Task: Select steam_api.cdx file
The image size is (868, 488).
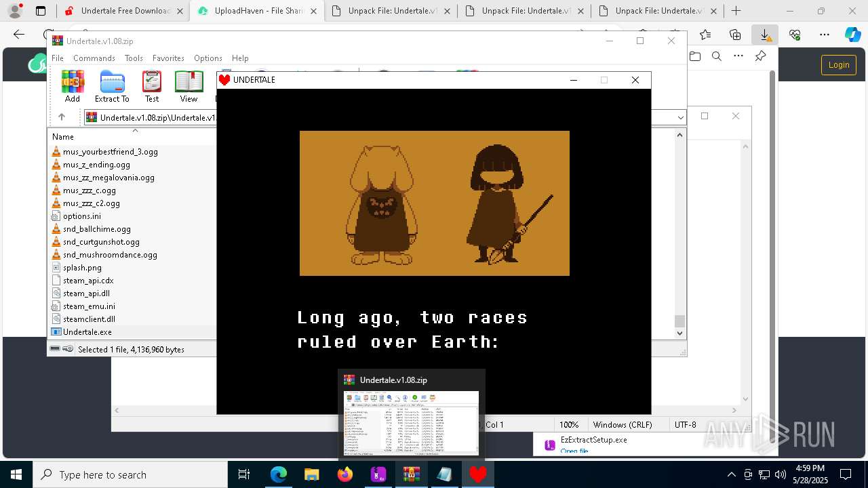Action: (83, 281)
